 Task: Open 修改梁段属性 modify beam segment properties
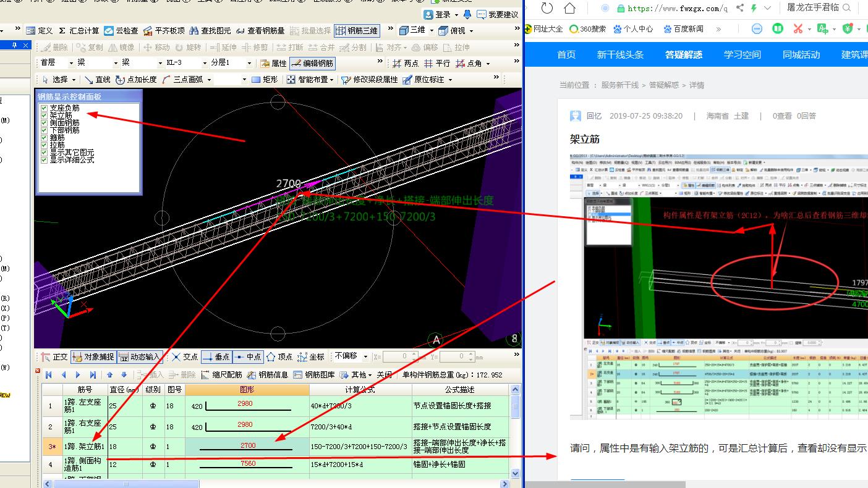tap(370, 79)
